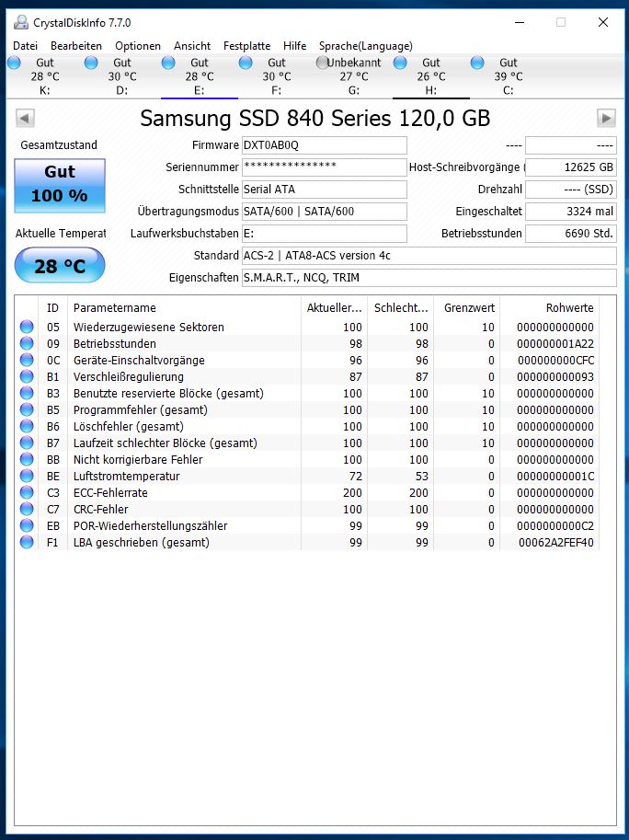Click the gray Unbekannt status orb
The width and height of the screenshot is (629, 840).
(322, 63)
